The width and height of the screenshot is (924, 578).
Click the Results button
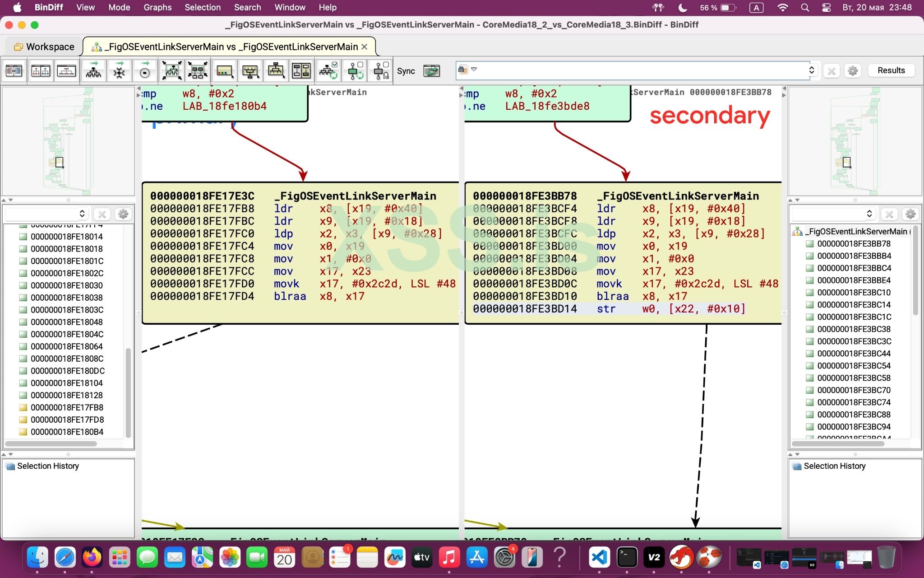pyautogui.click(x=891, y=70)
